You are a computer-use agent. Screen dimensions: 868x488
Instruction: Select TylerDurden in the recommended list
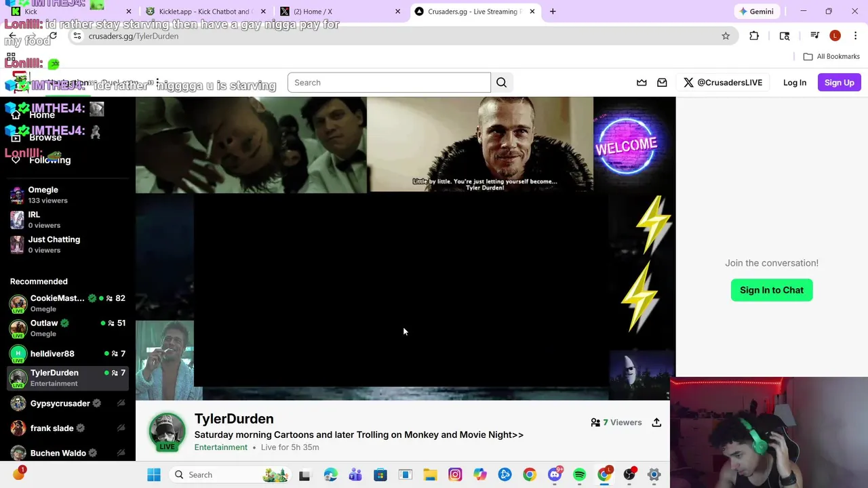68,378
